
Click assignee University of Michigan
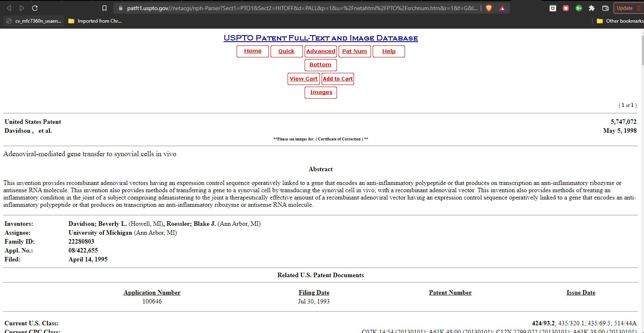[x=100, y=233]
